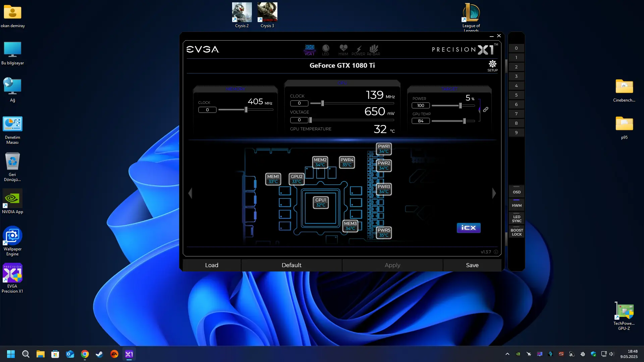This screenshot has width=644, height=362.
Task: Open League of Legends desktop shortcut
Action: click(471, 17)
